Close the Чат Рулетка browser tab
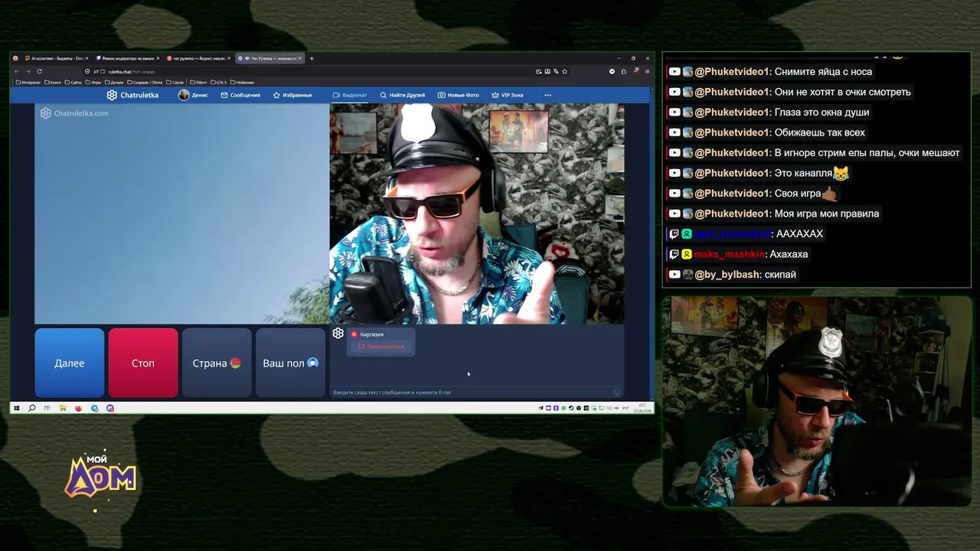Viewport: 980px width, 551px height. (x=300, y=58)
